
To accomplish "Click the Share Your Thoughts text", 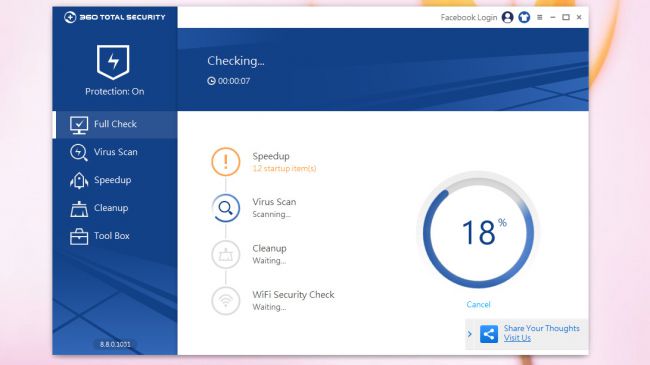I will 542,328.
